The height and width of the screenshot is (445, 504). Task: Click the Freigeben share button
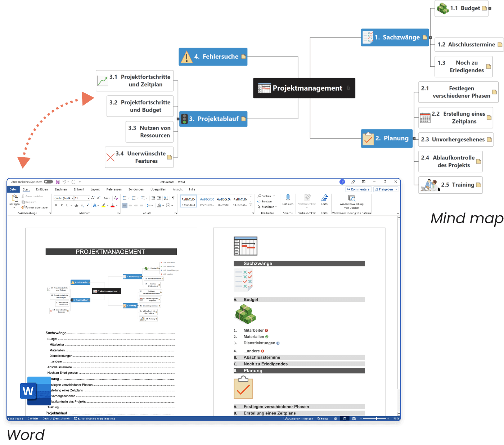click(x=386, y=189)
